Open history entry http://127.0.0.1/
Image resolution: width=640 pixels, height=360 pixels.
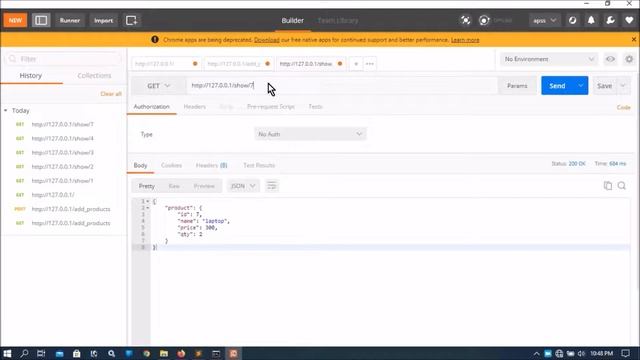[53, 195]
